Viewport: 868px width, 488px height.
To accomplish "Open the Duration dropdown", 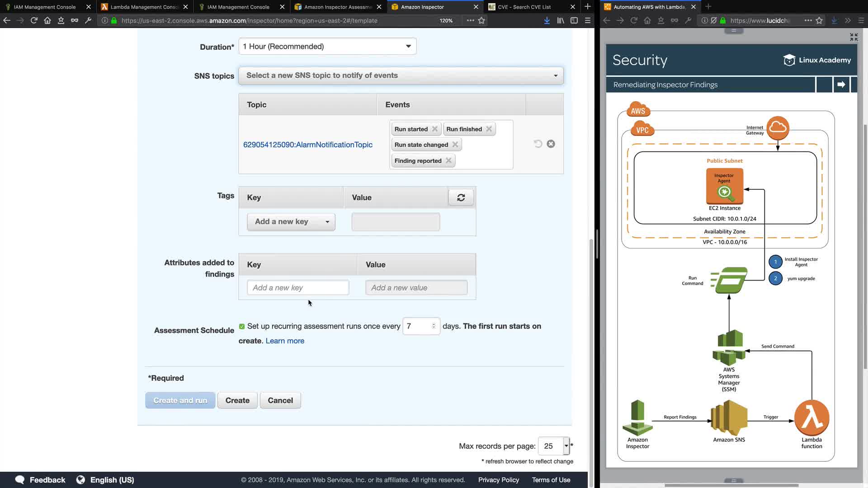I will [x=327, y=47].
